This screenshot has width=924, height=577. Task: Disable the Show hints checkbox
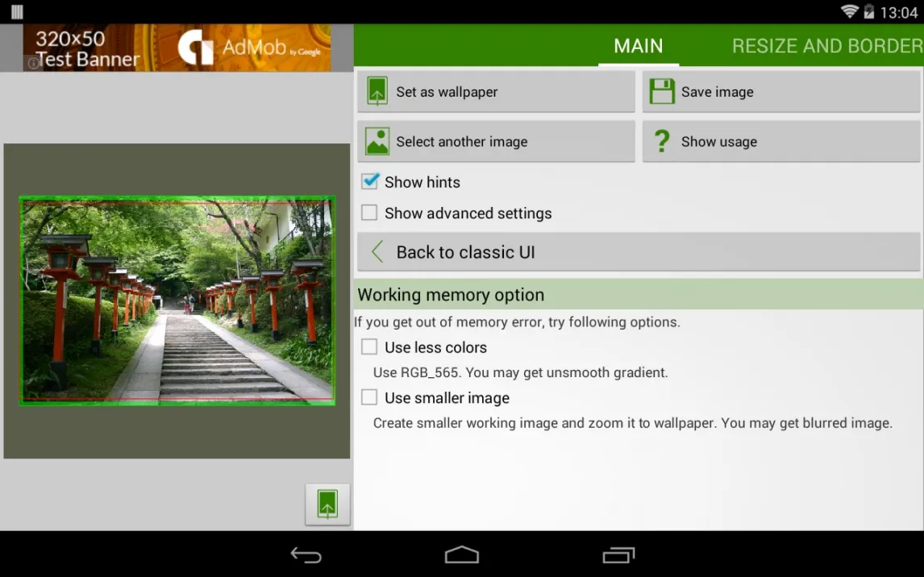[369, 182]
